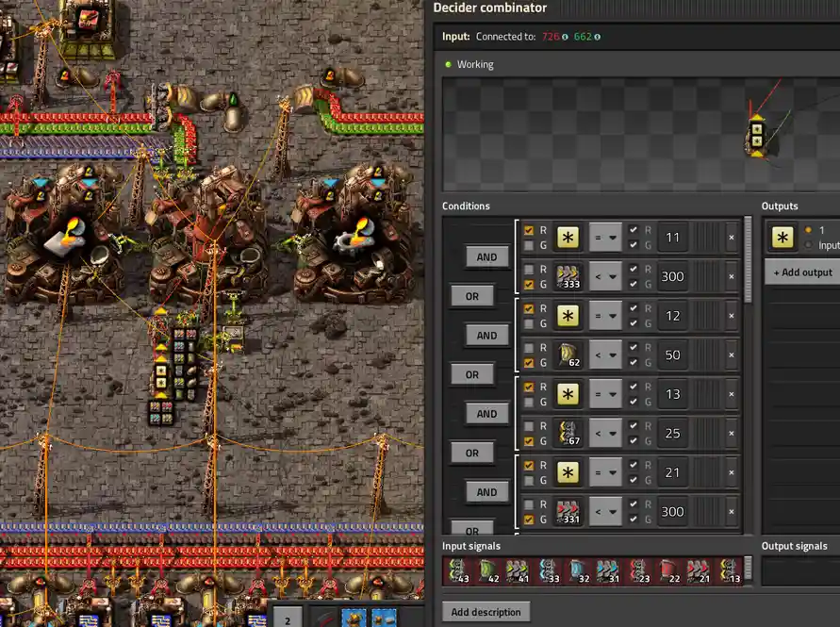Inspect input signal blue underground 32
This screenshot has height=627, width=840.
click(x=578, y=571)
